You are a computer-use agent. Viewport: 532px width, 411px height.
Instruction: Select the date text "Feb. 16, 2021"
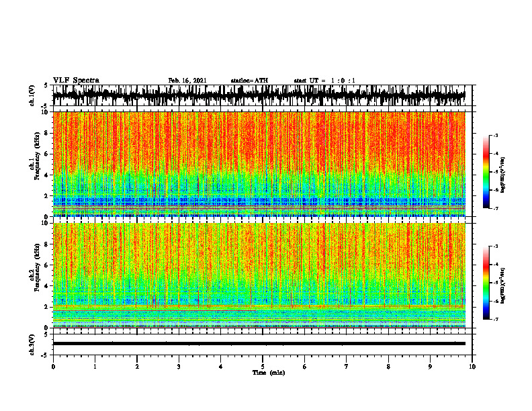pos(187,81)
